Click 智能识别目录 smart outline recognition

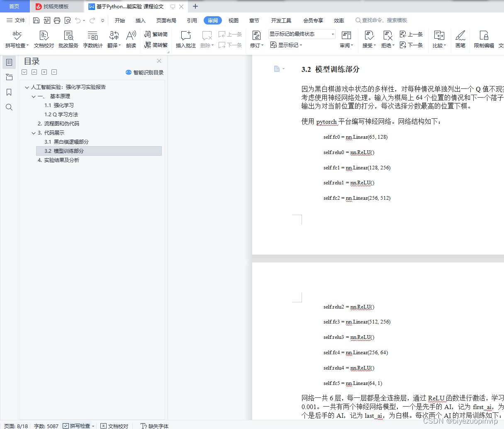pyautogui.click(x=144, y=72)
